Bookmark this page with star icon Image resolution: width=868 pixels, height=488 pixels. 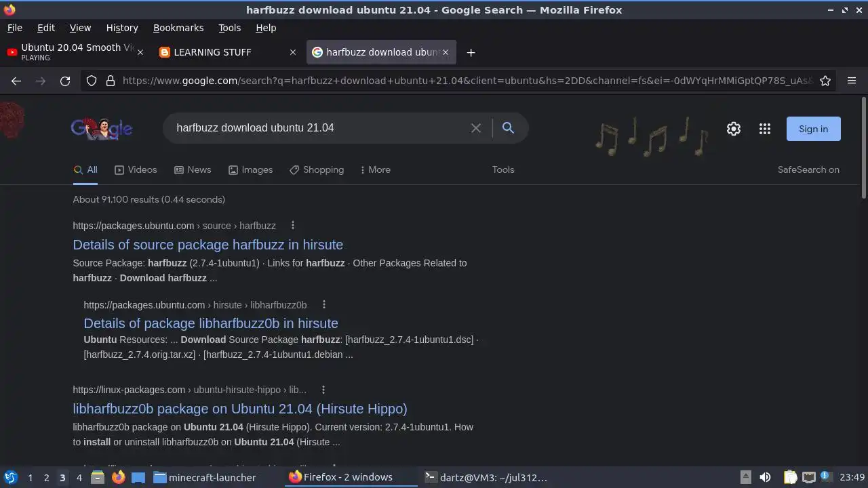click(x=825, y=81)
